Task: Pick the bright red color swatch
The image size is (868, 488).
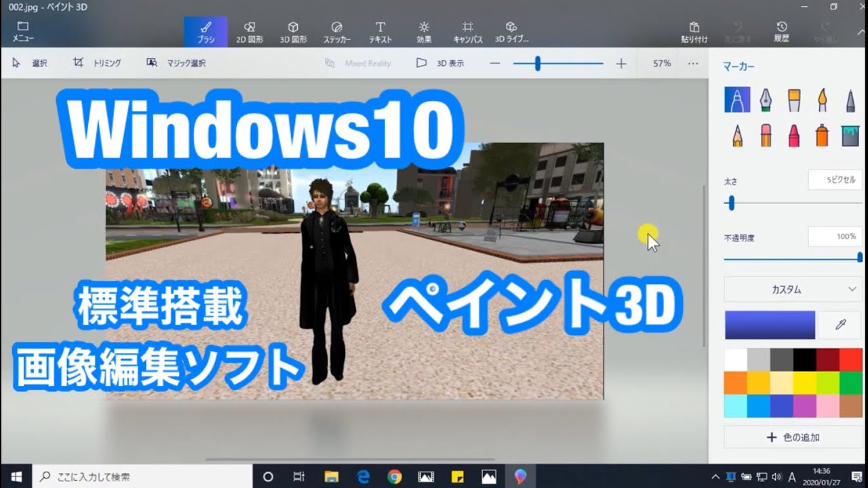Action: pos(851,359)
